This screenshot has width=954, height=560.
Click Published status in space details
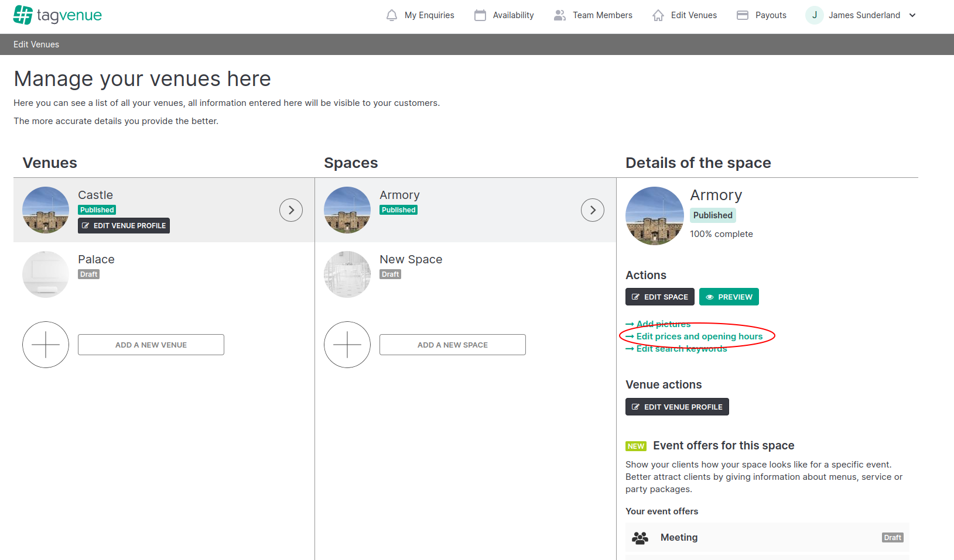[x=713, y=215]
